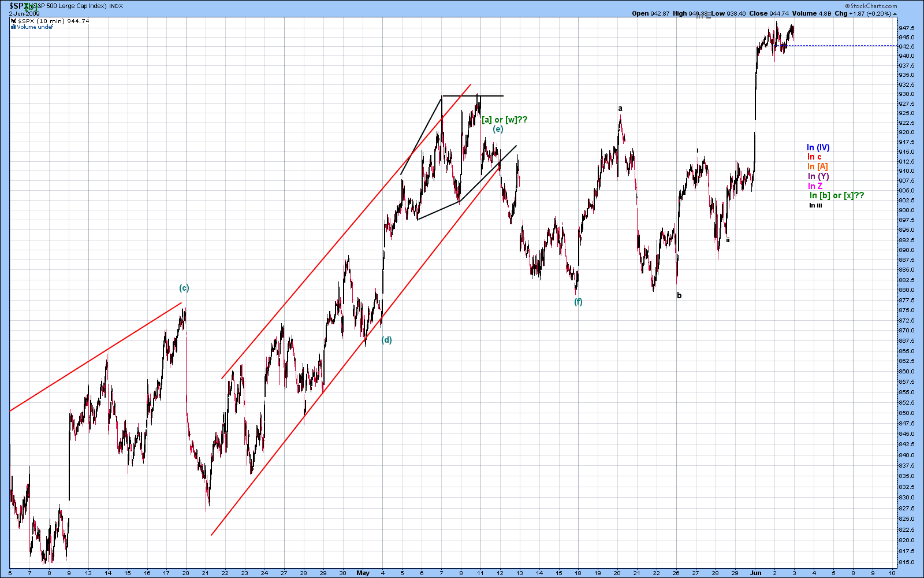924x578 pixels.
Task: Click the Volume bars icon in the legend
Action: point(13,27)
